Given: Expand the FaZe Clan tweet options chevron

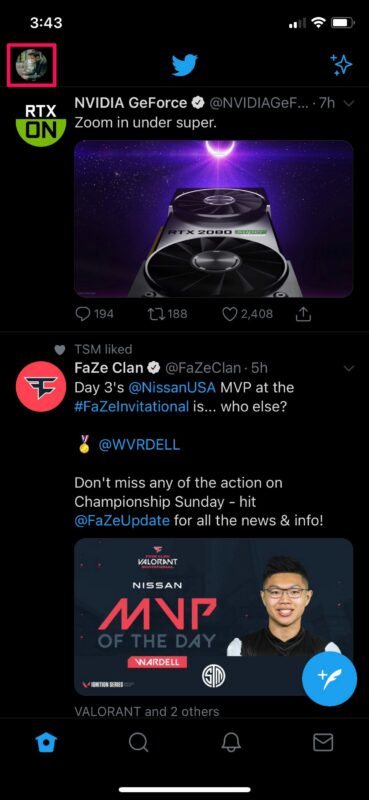Looking at the screenshot, I should point(349,368).
